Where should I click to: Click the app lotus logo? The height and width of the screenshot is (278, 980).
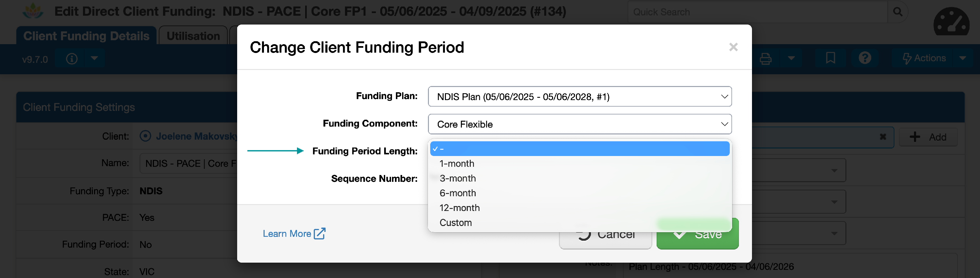coord(33,11)
